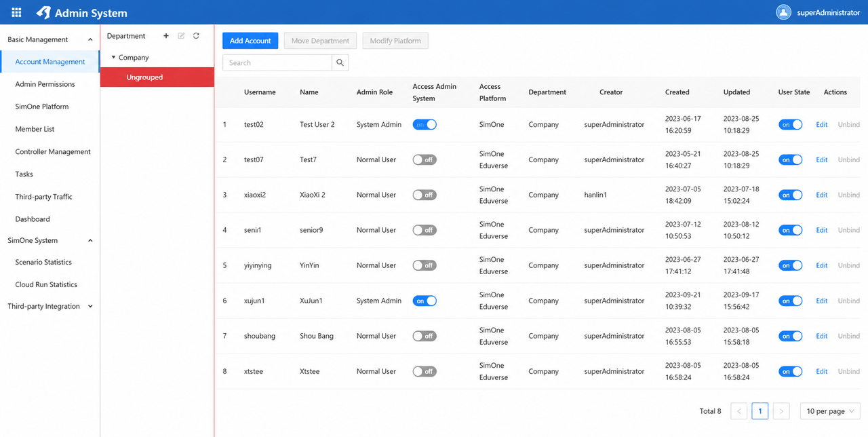Refresh the department tree
The image size is (868, 437).
click(x=196, y=36)
